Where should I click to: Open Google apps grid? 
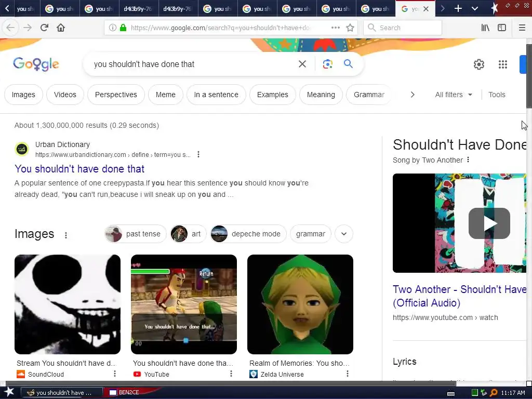tap(502, 64)
